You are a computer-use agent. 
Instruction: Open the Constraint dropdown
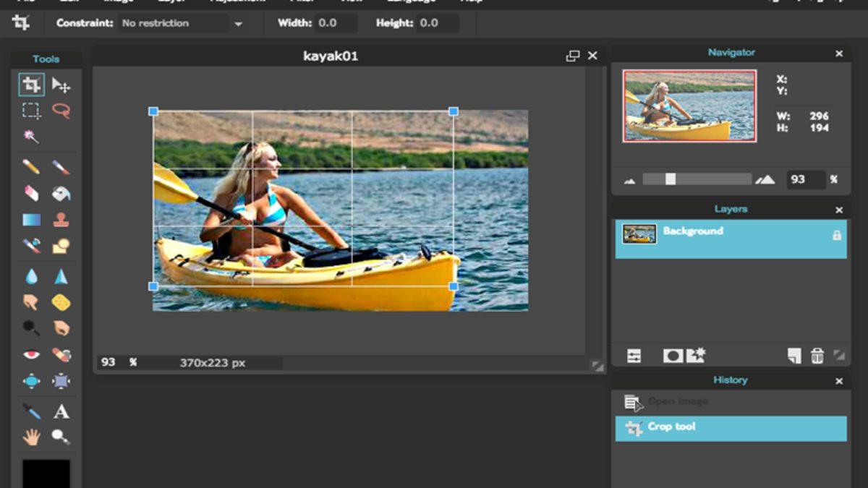[x=239, y=22]
